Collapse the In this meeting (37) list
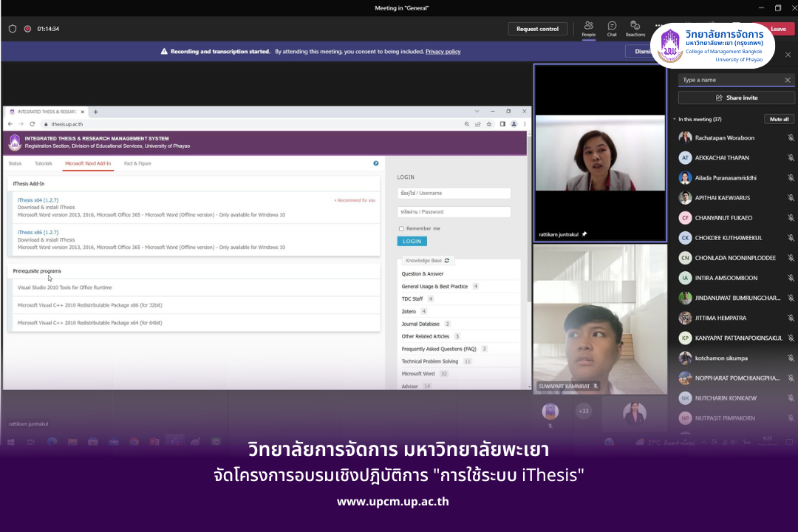 click(x=675, y=119)
